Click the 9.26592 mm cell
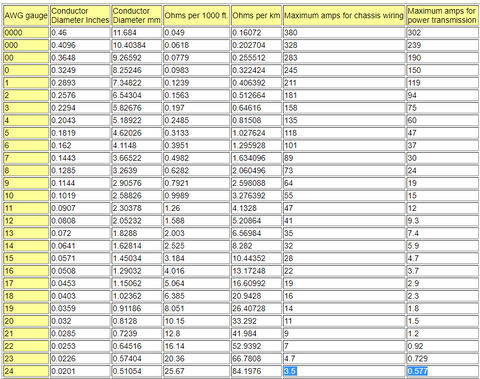The image size is (480, 379). [137, 58]
